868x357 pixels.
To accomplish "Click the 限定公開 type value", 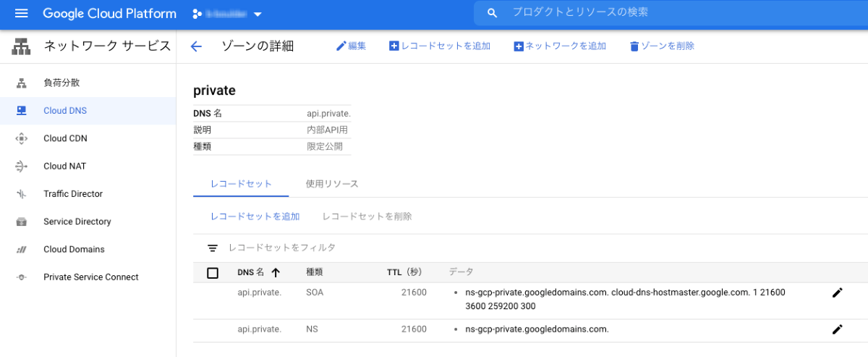I will 324,146.
